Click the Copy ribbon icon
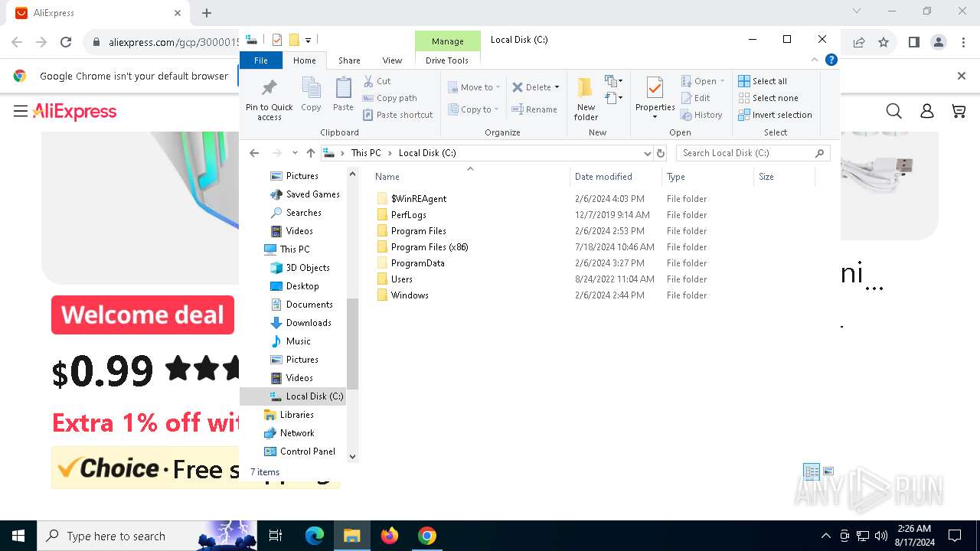This screenshot has height=551, width=980. pyautogui.click(x=311, y=95)
